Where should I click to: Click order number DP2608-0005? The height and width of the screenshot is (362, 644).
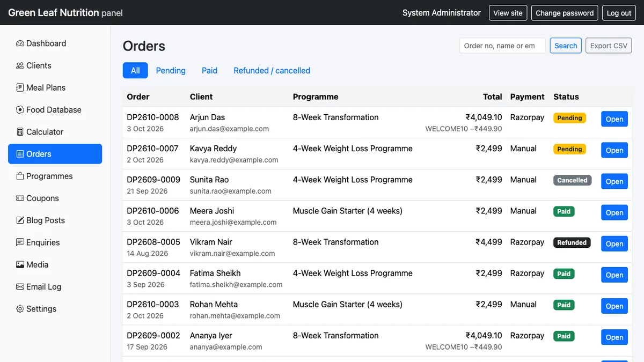coord(153,242)
